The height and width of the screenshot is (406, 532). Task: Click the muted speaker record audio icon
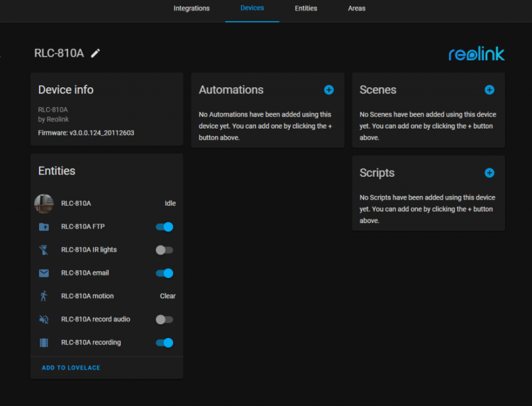[x=44, y=319]
